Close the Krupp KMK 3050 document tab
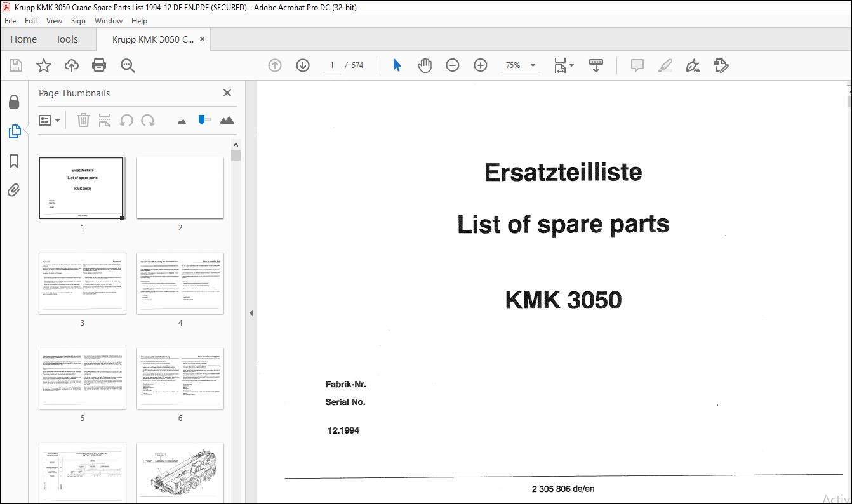 (x=202, y=39)
